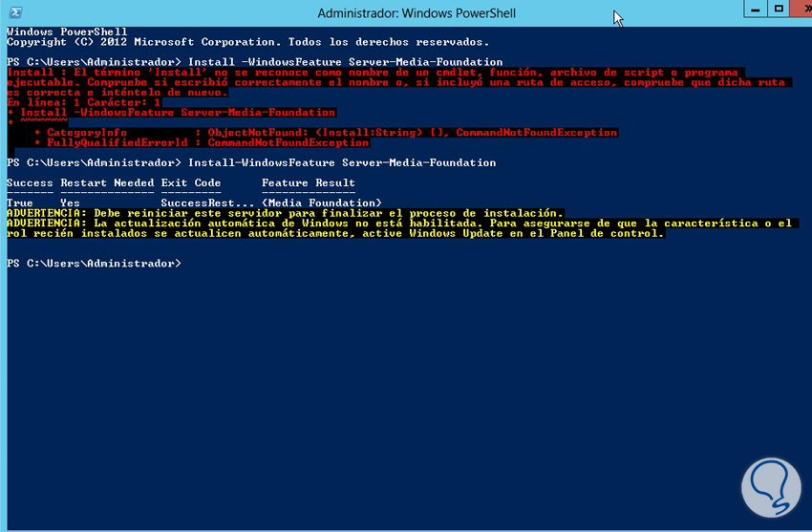
Task: Click the 'True' value under Success
Action: coord(20,203)
